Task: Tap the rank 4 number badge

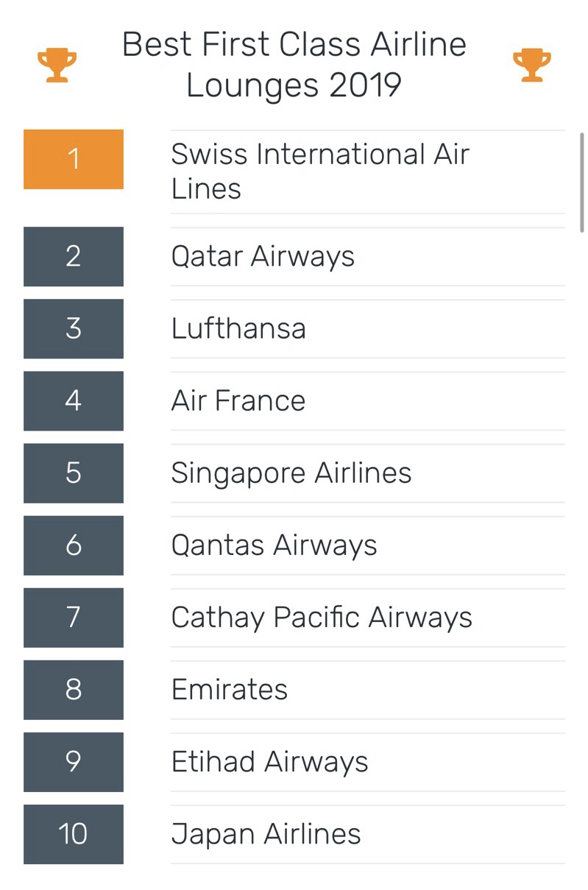Action: tap(74, 400)
